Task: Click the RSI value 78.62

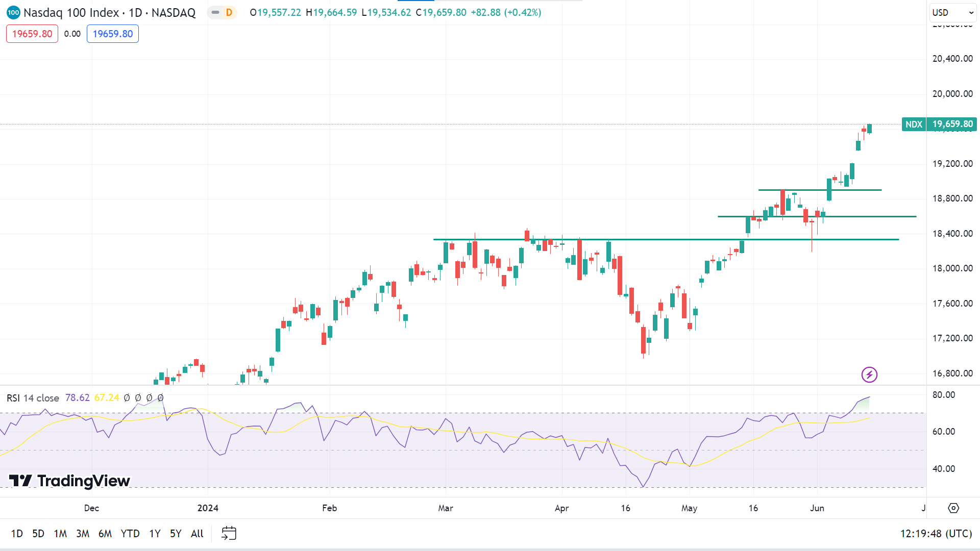Action: click(x=78, y=398)
